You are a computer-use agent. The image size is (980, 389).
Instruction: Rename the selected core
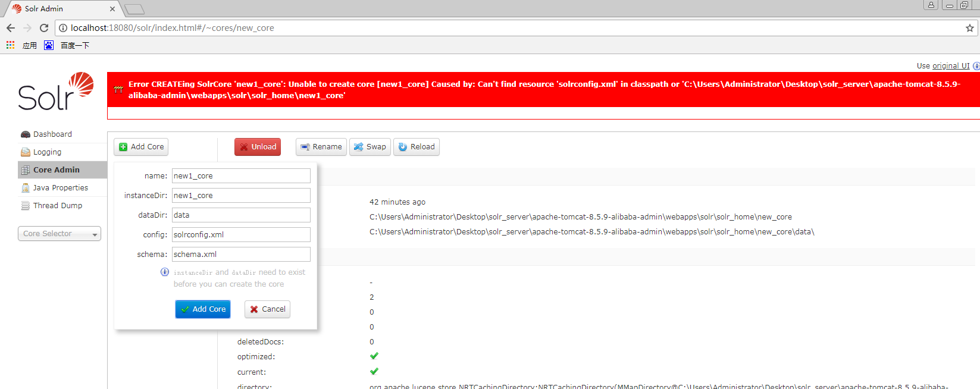321,147
